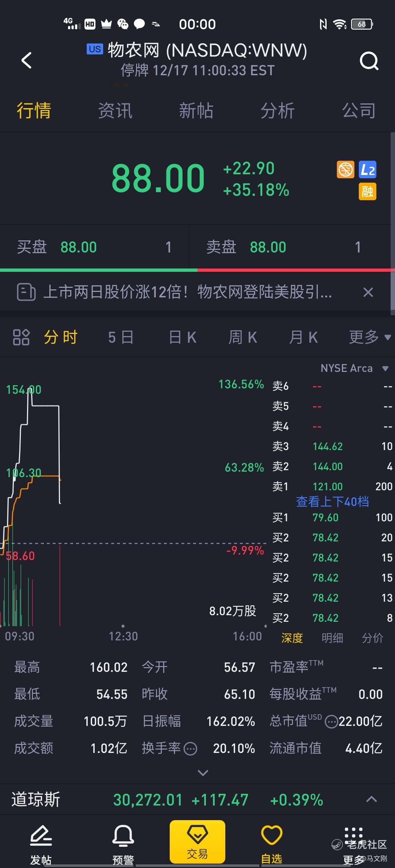The height and width of the screenshot is (868, 395).
Task: Tap the battery indicator in status bar
Action: click(362, 24)
